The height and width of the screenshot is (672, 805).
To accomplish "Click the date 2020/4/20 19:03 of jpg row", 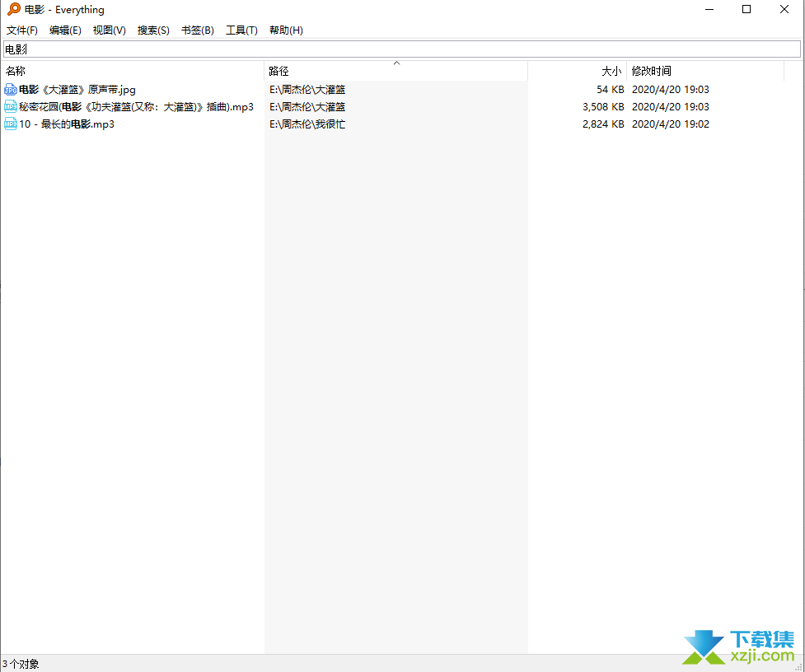I will (x=671, y=90).
